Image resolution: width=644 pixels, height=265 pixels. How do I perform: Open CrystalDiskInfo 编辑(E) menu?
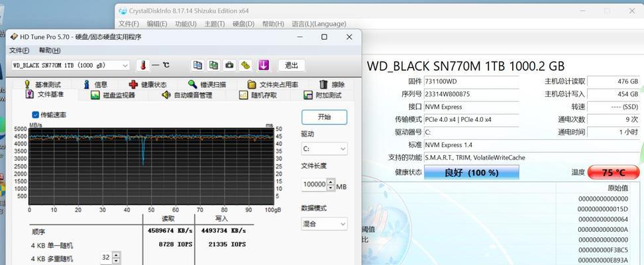(x=157, y=24)
